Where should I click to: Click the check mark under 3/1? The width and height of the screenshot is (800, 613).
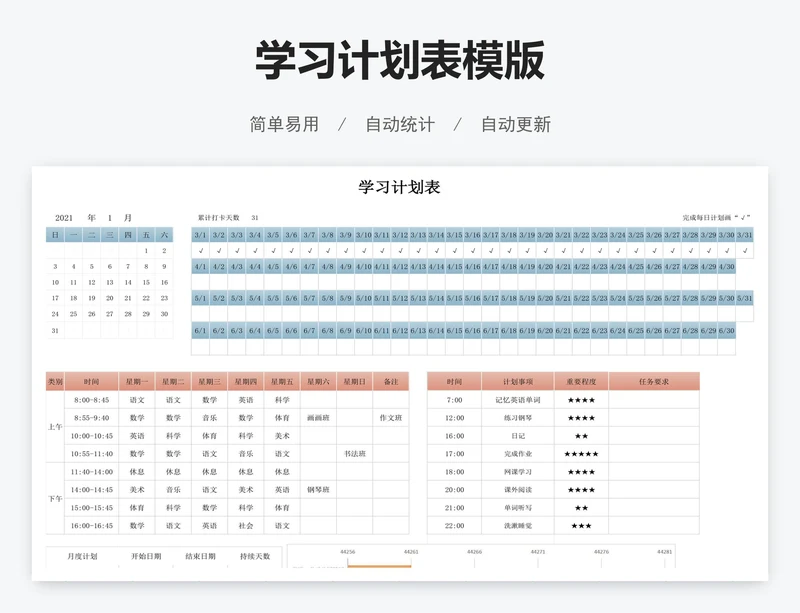pos(201,251)
